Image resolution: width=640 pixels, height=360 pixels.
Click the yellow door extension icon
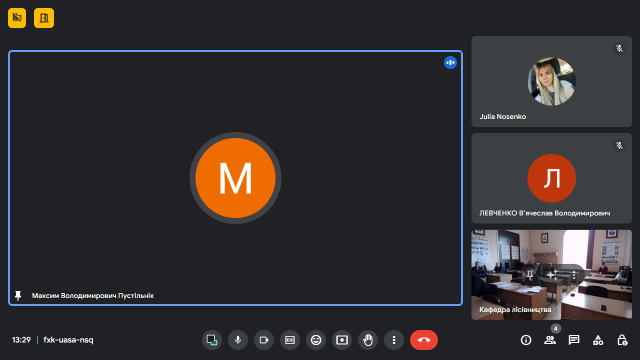(44, 18)
